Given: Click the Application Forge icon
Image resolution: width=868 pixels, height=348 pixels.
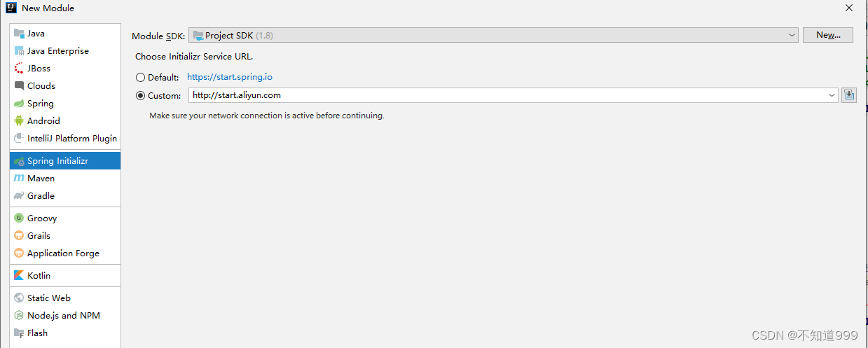Looking at the screenshot, I should click(19, 253).
